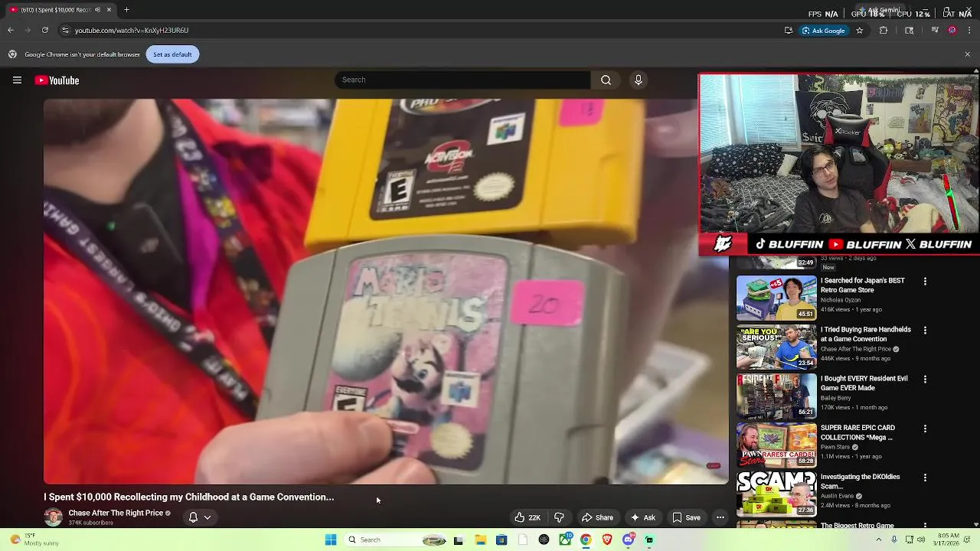Open Brave browser from the taskbar
Screen dimensions: 980x551
tap(607, 540)
